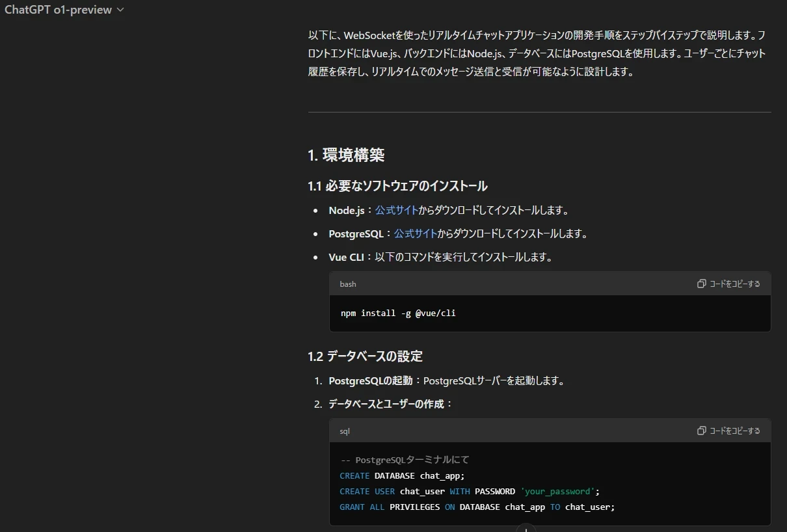Open the Node.js 公式サイト link
The width and height of the screenshot is (787, 532).
[396, 210]
